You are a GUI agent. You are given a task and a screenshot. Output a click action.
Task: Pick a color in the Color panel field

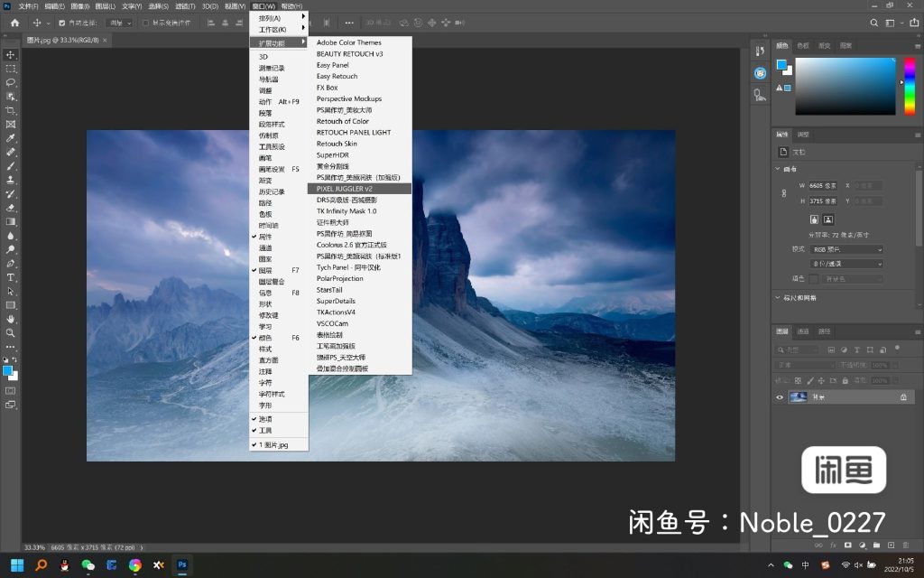point(845,86)
